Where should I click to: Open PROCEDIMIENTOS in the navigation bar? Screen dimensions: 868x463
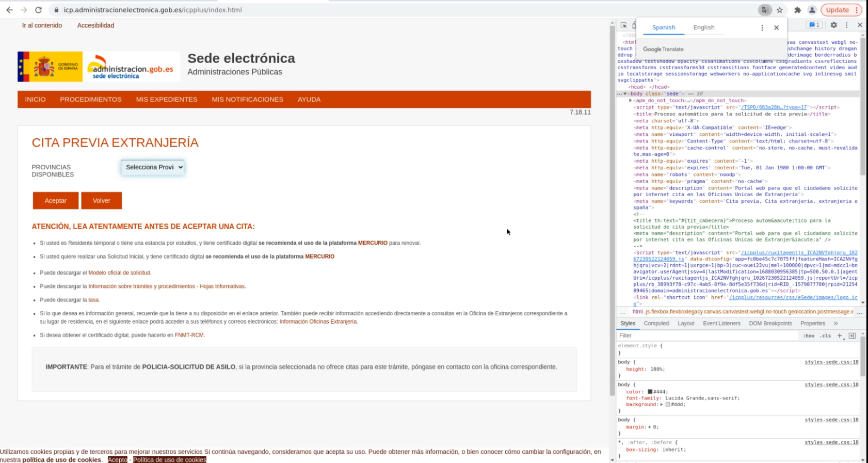pos(91,100)
